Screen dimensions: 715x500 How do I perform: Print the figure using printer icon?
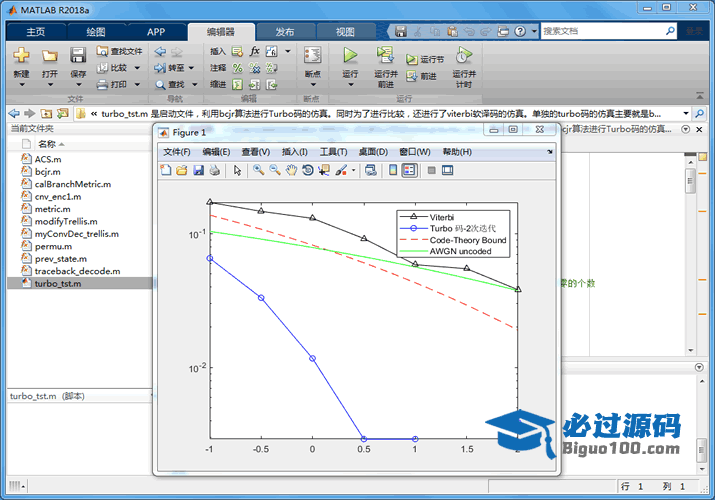click(x=214, y=170)
